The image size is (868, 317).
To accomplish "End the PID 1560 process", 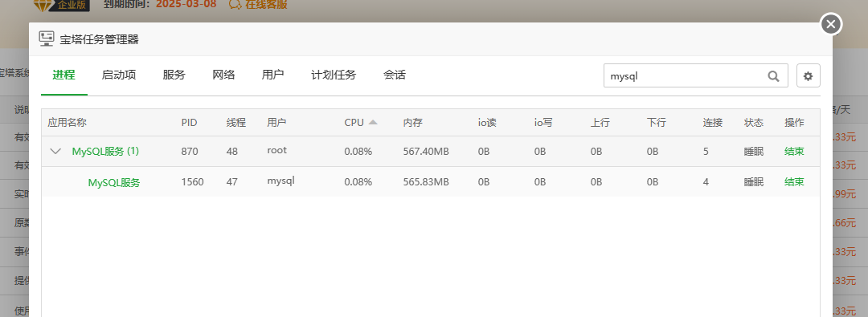I will point(794,181).
